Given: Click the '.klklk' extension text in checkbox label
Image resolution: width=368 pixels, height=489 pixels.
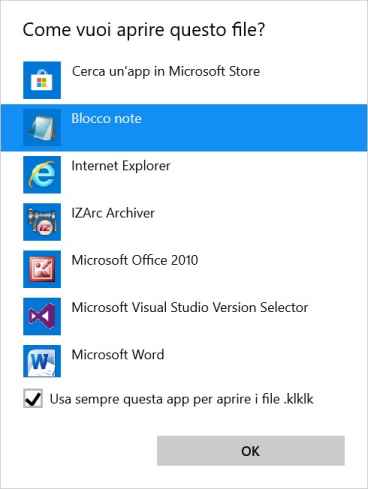Looking at the screenshot, I should pyautogui.click(x=299, y=399).
